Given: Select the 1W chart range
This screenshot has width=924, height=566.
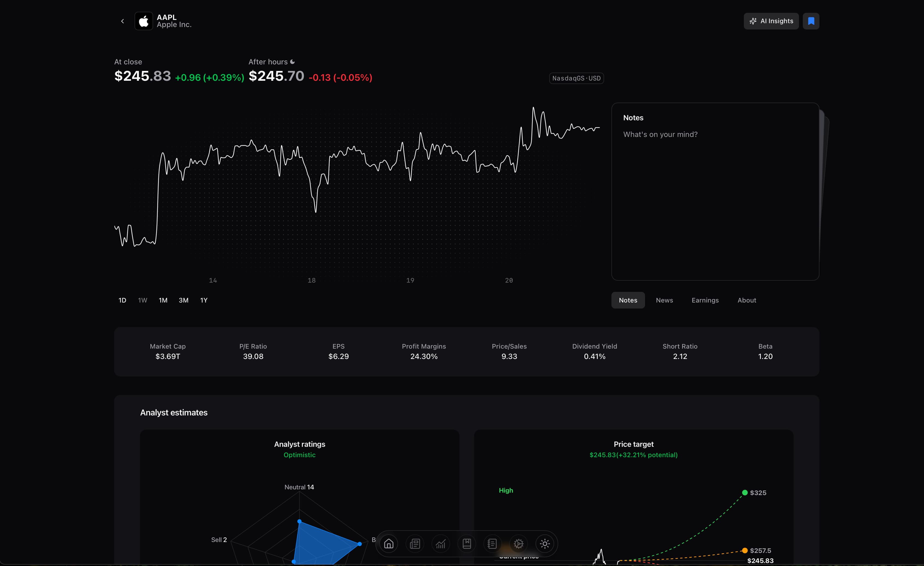Looking at the screenshot, I should [x=142, y=300].
